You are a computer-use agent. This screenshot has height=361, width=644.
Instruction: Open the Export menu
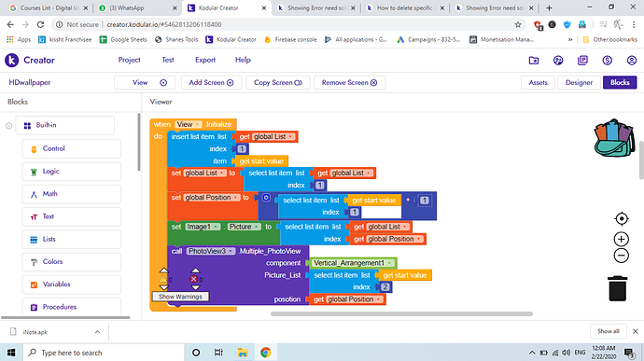pos(205,60)
